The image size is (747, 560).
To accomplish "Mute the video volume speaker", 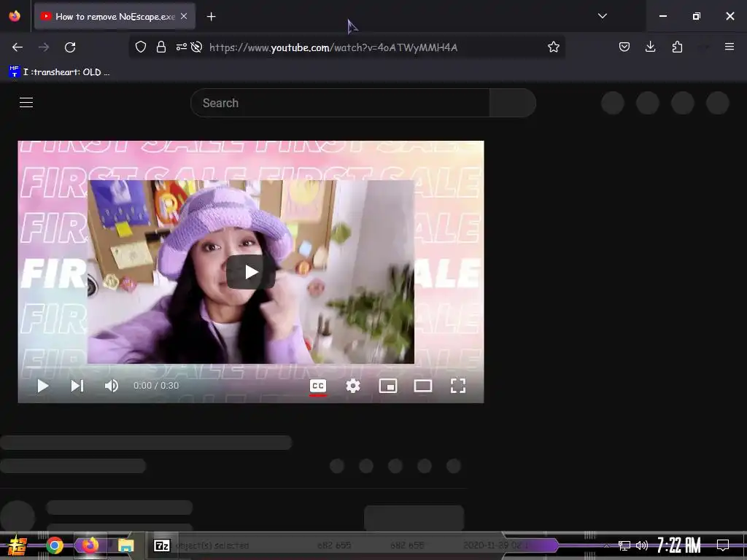I will pos(112,386).
